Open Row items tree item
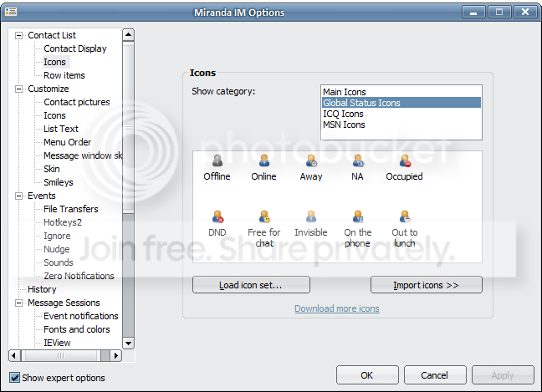542x392 pixels. point(64,75)
